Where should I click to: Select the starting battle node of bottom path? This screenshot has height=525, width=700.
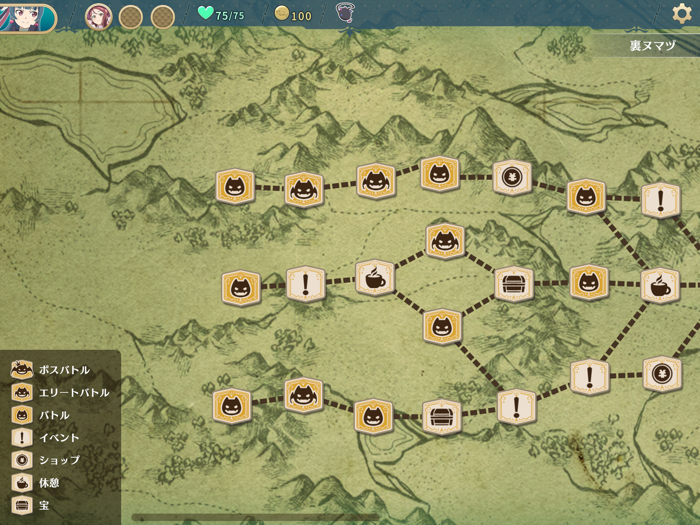pos(232,406)
